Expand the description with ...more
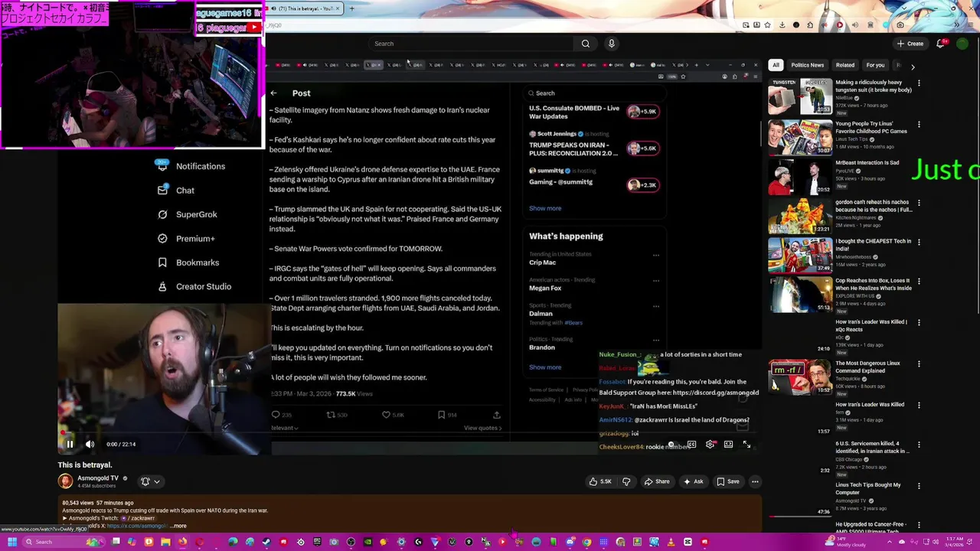The width and height of the screenshot is (980, 551). [x=178, y=526]
